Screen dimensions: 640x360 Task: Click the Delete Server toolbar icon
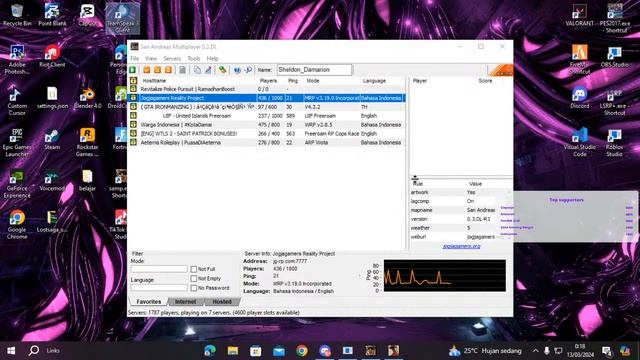pos(157,70)
